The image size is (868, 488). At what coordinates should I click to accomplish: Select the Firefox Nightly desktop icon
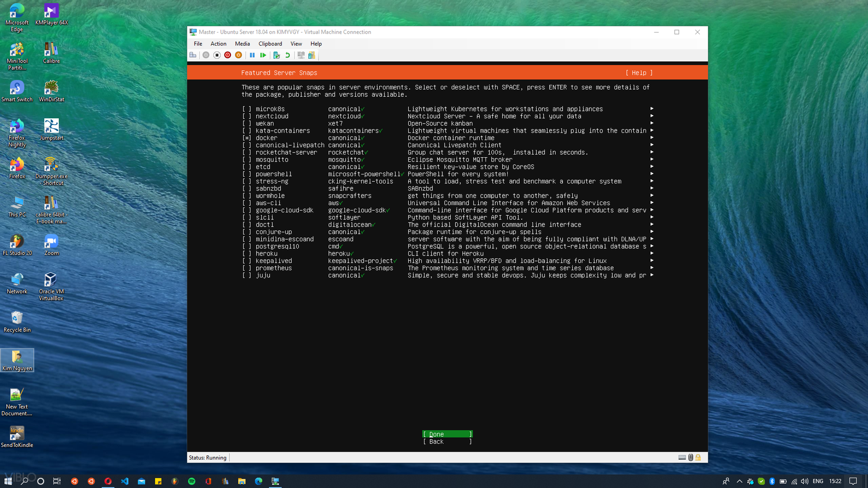pos(17,133)
